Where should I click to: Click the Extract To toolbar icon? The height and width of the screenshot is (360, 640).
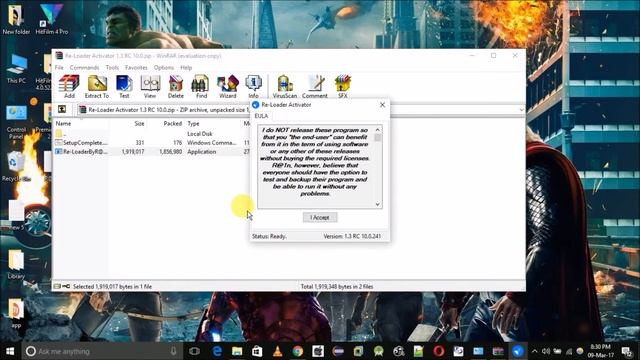coord(97,86)
